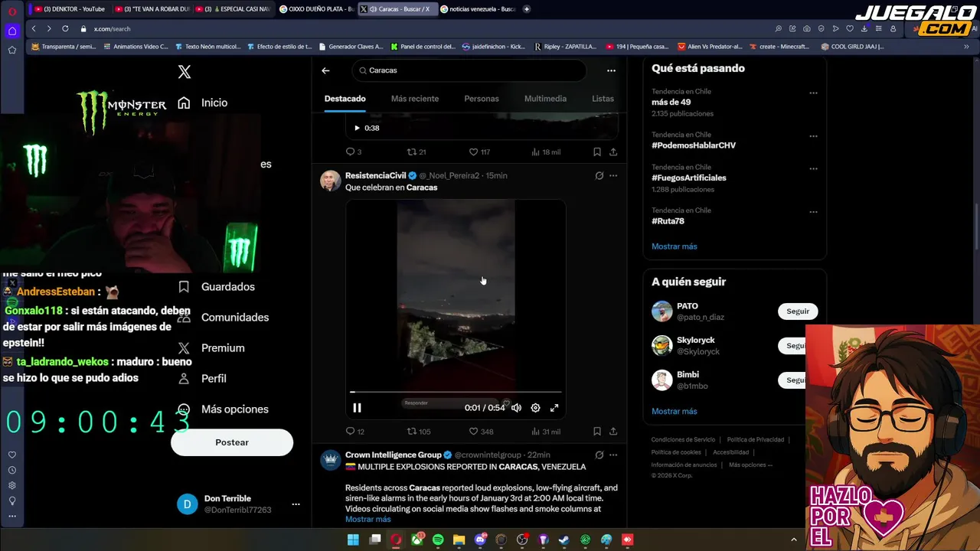Screen dimensions: 980x551
Task: Go back with the search page arrow
Action: [325, 70]
